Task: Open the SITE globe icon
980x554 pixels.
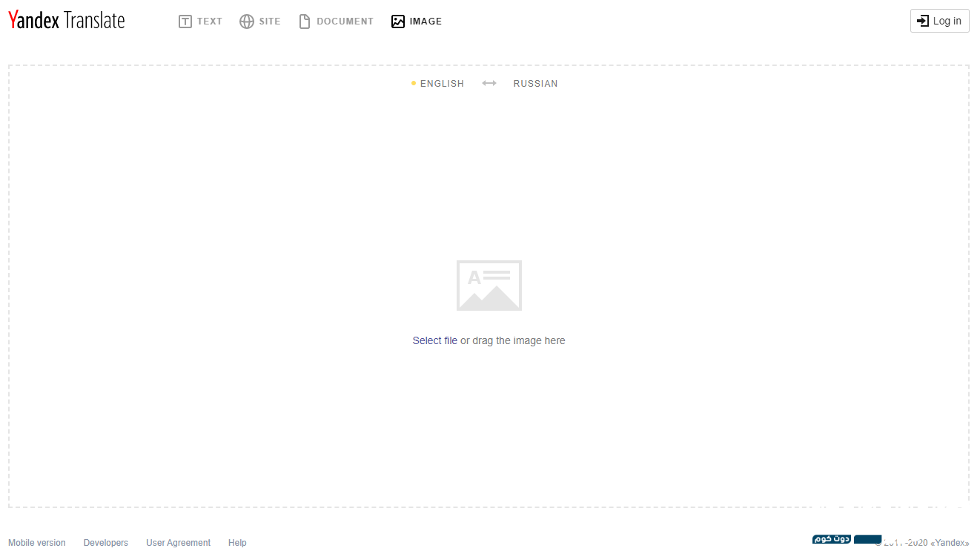Action: 247,22
